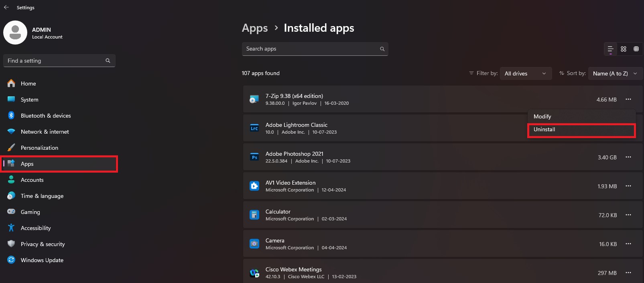Click the search icon in Search apps

pos(382,49)
